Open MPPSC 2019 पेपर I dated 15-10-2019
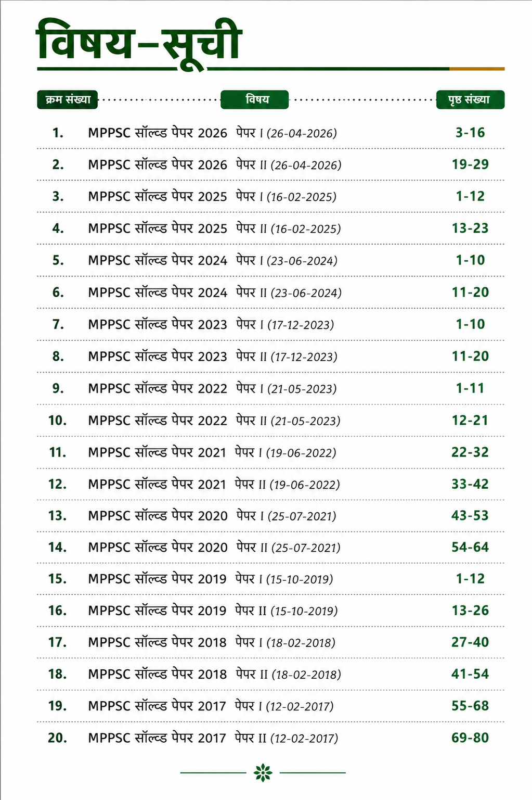This screenshot has width=532, height=800. [x=270, y=579]
